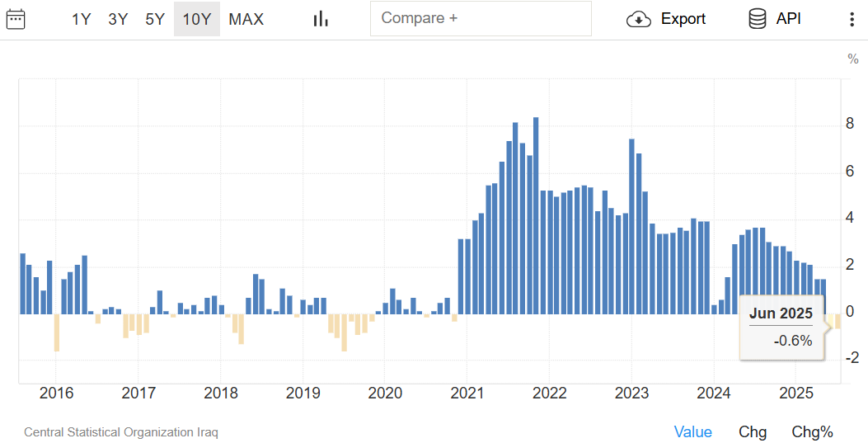This screenshot has width=868, height=443.
Task: Switch chart to Chg mode
Action: pyautogui.click(x=752, y=431)
